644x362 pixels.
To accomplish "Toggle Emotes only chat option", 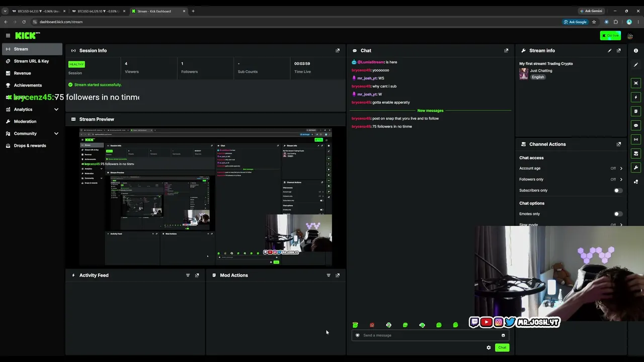I will click(x=618, y=214).
